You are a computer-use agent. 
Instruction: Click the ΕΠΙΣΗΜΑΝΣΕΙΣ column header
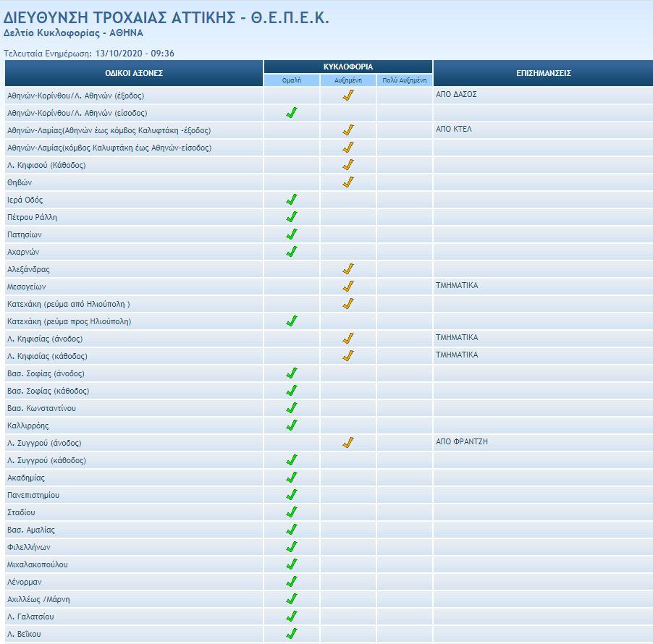click(x=543, y=73)
